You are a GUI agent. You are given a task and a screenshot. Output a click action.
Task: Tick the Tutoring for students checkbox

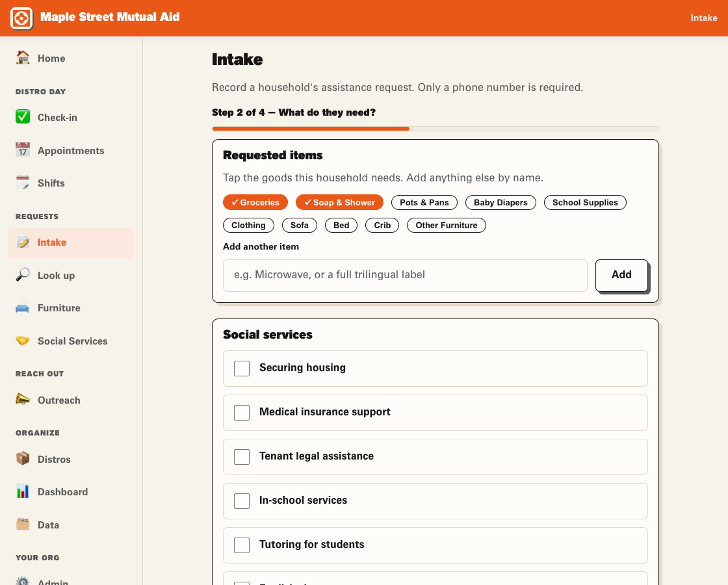tap(242, 545)
